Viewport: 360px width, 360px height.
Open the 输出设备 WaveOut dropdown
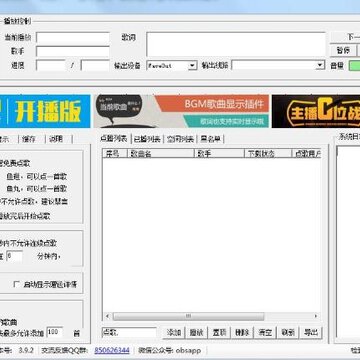click(x=193, y=66)
